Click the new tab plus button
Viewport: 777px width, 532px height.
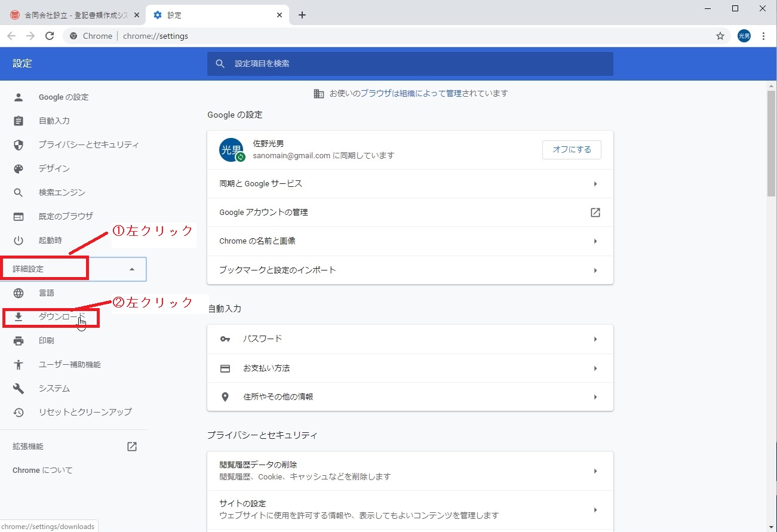302,15
